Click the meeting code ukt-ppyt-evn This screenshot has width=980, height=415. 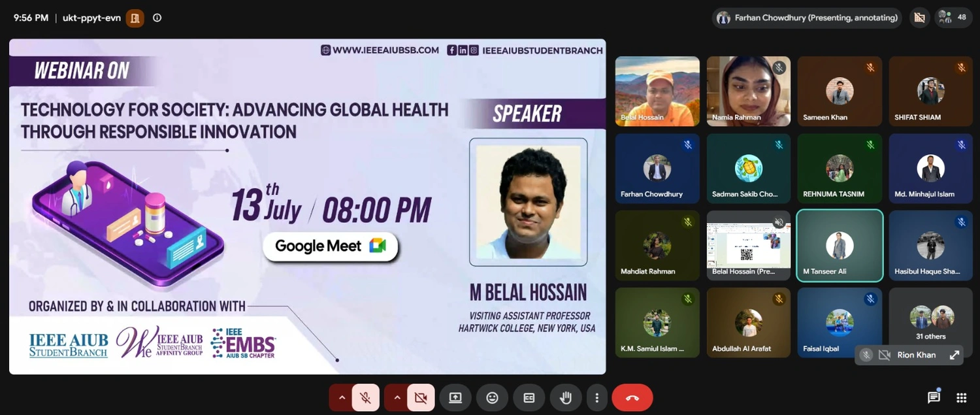[91, 18]
